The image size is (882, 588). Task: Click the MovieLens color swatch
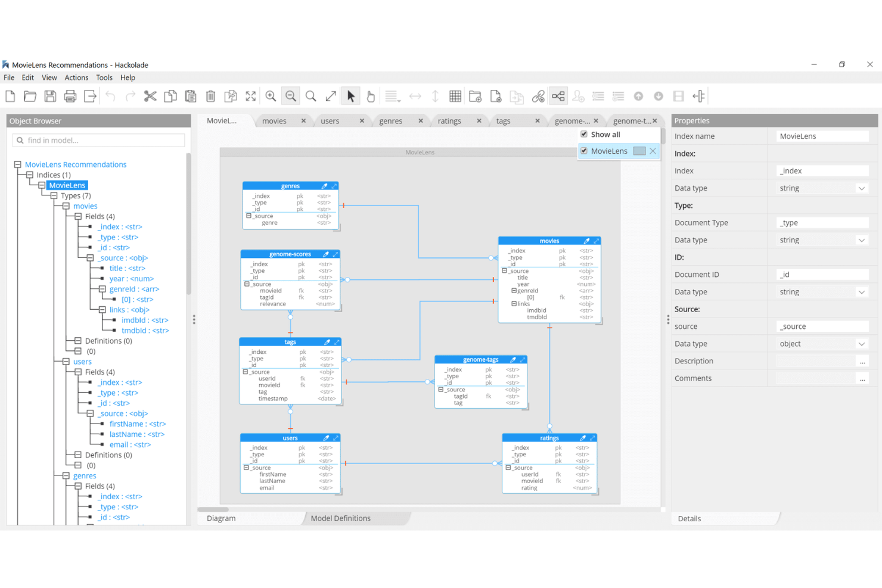click(x=639, y=151)
